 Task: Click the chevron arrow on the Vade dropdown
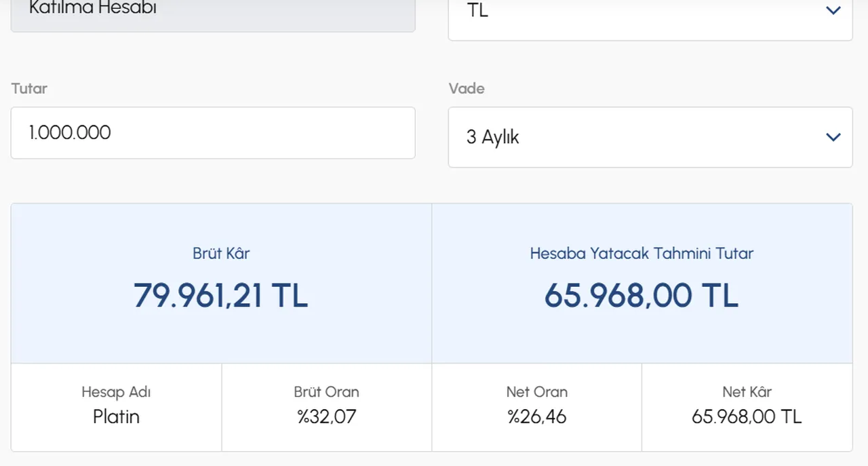[x=833, y=137]
